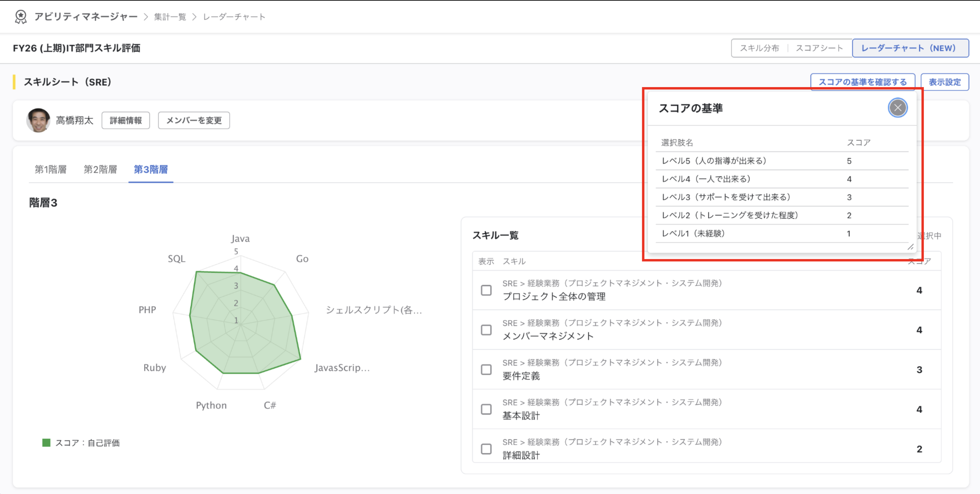Click アビリティマネージャー in the breadcrumb
The image size is (980, 494).
86,17
